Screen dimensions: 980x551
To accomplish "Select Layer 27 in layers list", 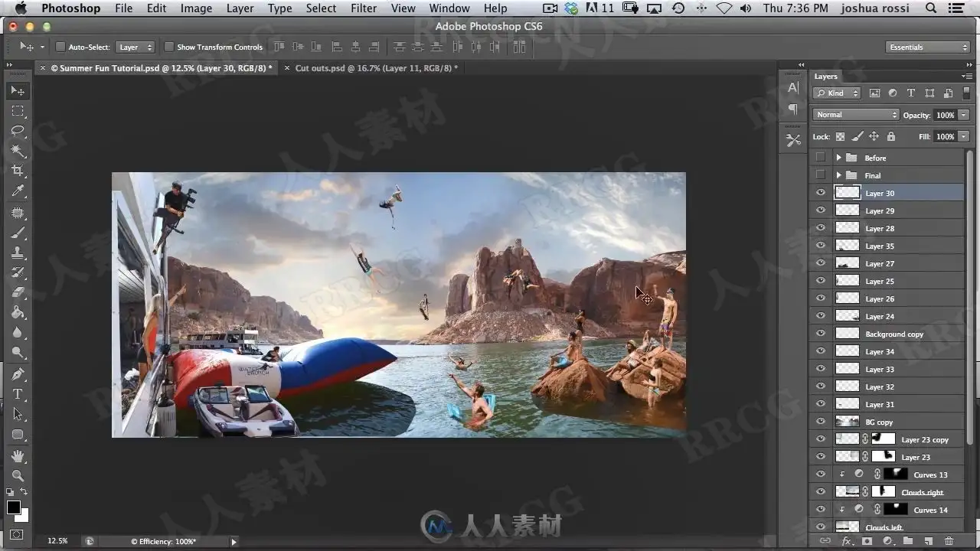I will pyautogui.click(x=887, y=263).
